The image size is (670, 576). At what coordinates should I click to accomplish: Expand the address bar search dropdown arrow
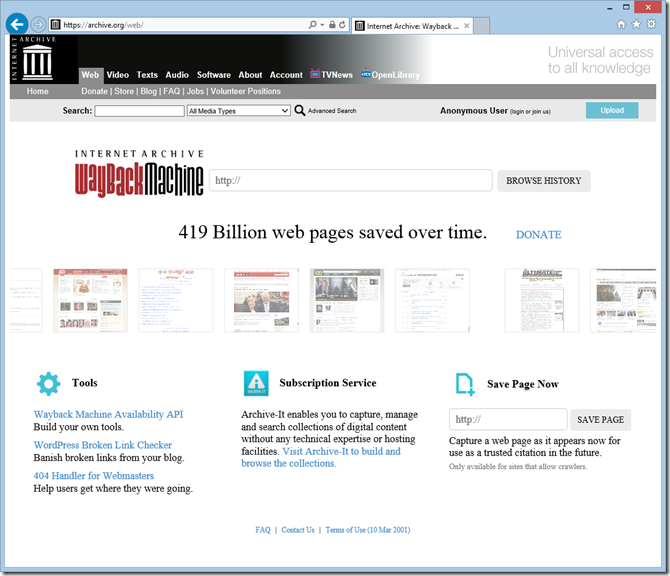tap(322, 25)
